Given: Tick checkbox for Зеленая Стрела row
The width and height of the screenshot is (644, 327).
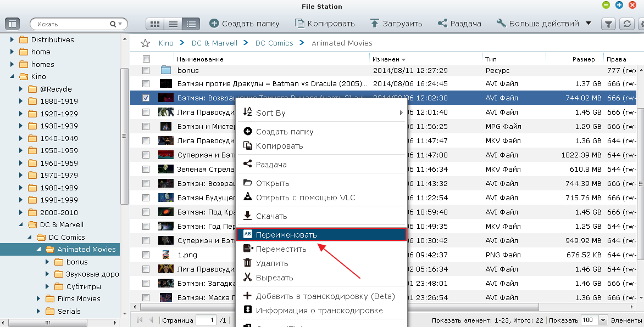Looking at the screenshot, I should pyautogui.click(x=146, y=169).
